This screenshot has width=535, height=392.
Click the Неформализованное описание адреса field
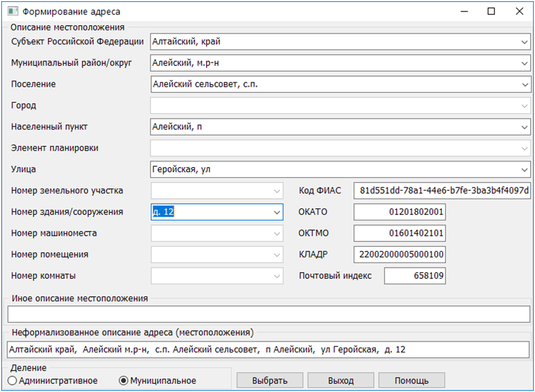[268, 350]
